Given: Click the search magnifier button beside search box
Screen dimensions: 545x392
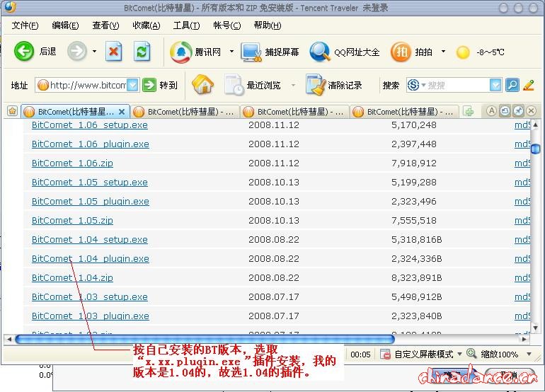Looking at the screenshot, I should [512, 85].
